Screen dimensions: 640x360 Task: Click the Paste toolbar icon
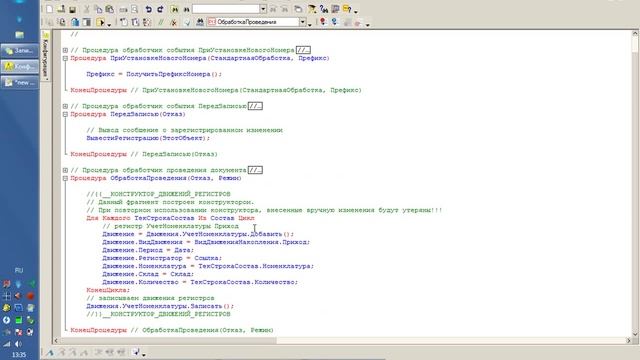pyautogui.click(x=109, y=9)
